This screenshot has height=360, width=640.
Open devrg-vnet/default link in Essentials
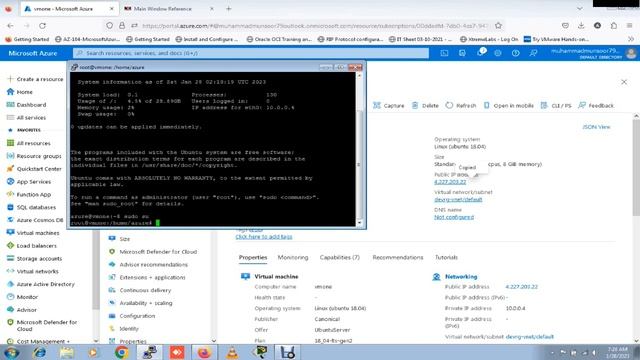458,200
